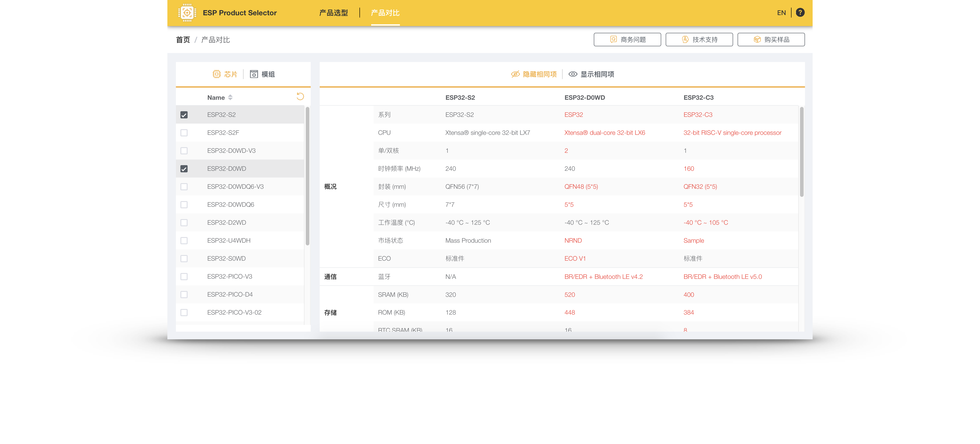Viewport: 980px width, 444px height.
Task: Click hide-identical-items crossed eye icon
Action: (x=515, y=74)
